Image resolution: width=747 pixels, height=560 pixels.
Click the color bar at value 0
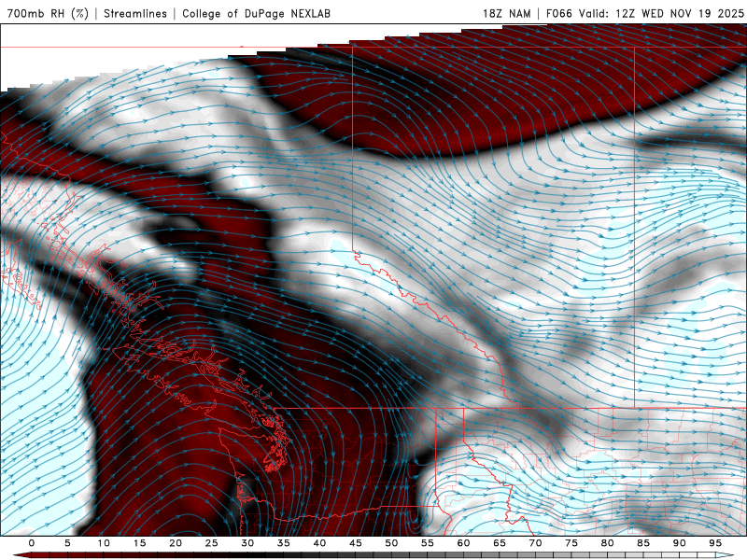pos(32,555)
